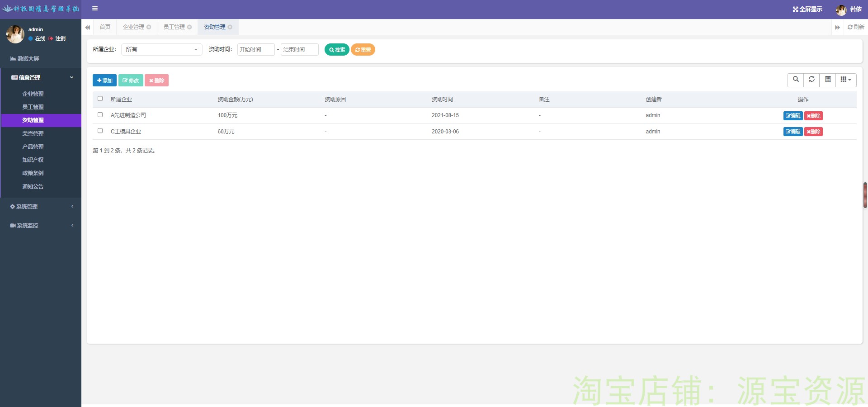
Task: Open the 所属企业 dropdown
Action: 162,49
